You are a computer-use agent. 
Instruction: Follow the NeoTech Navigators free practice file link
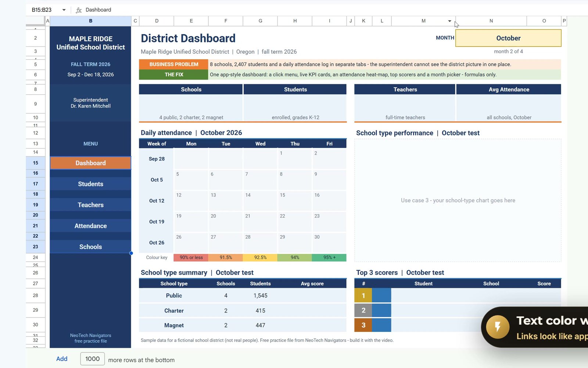coord(90,338)
